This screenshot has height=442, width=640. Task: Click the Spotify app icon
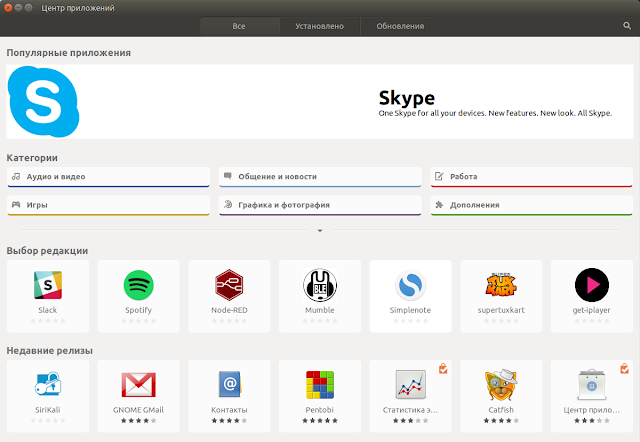coord(138,285)
